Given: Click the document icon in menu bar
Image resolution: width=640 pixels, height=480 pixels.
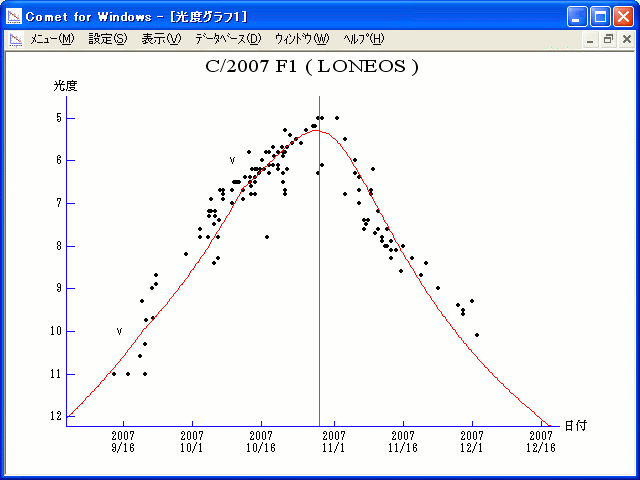Looking at the screenshot, I should pos(16,40).
